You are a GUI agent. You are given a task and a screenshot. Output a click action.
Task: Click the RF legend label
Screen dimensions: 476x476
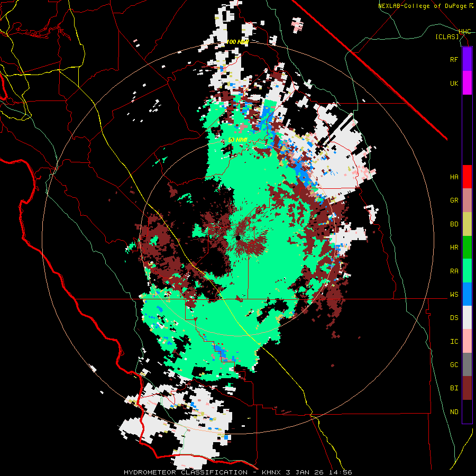pos(454,59)
